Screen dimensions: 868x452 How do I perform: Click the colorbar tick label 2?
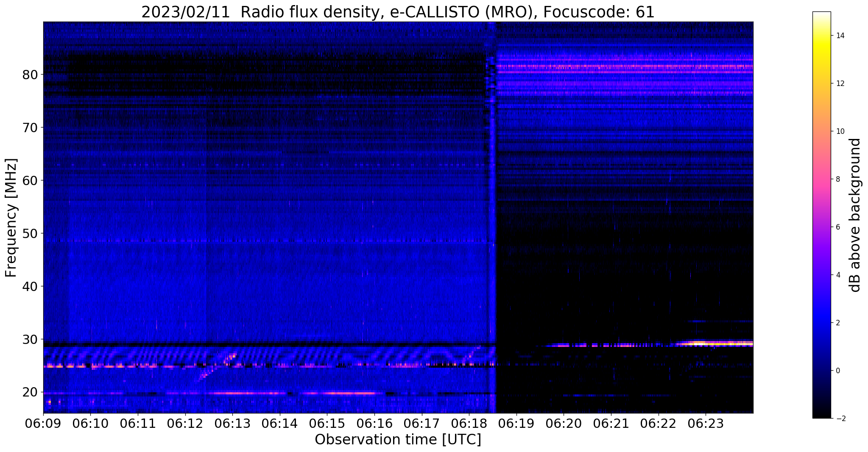(x=837, y=323)
